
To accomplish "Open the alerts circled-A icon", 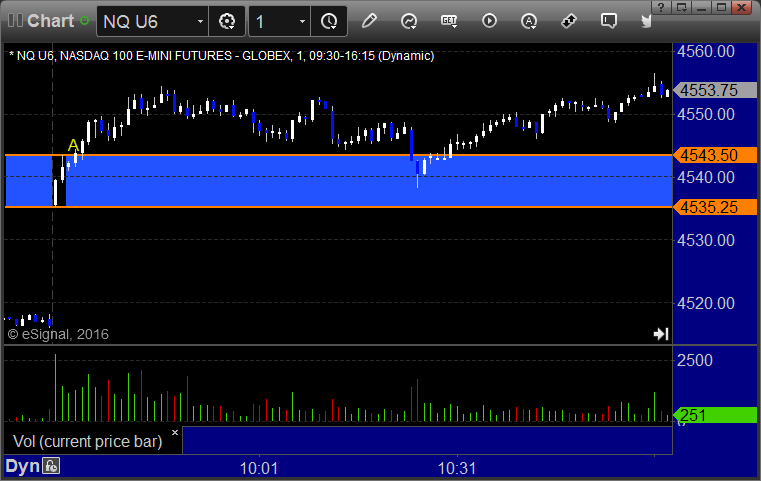I will [x=529, y=21].
